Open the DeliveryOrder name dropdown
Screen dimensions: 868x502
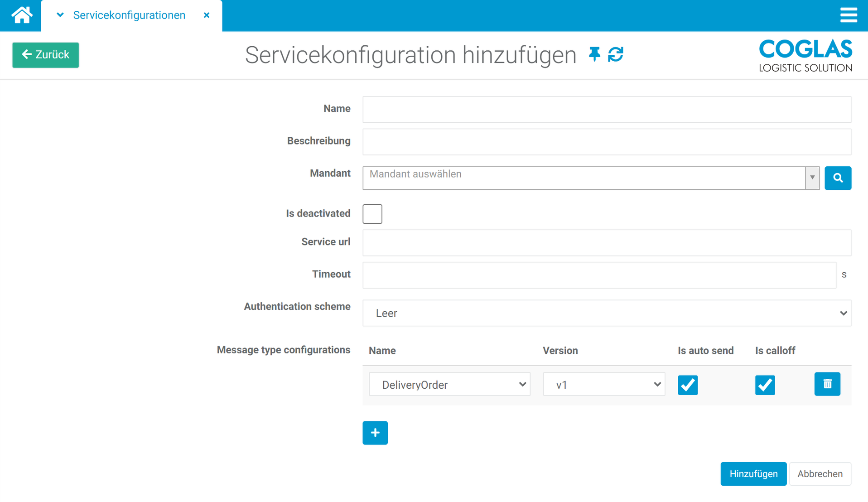pos(449,385)
